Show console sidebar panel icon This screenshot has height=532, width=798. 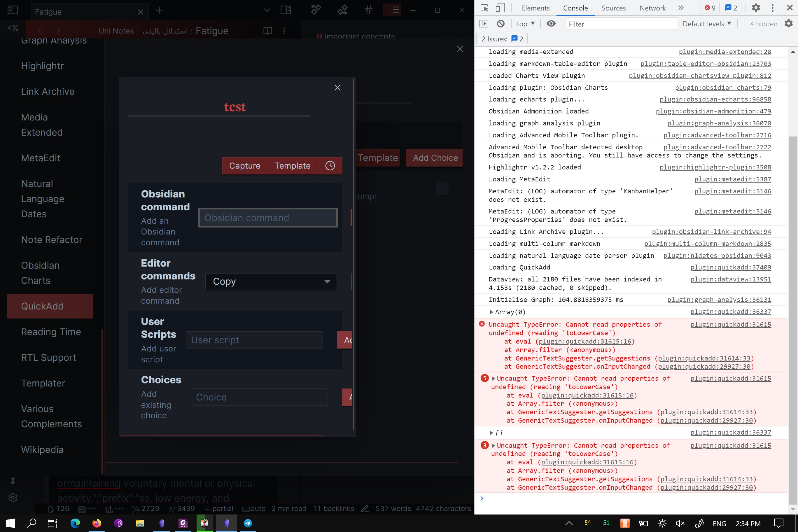coord(484,24)
